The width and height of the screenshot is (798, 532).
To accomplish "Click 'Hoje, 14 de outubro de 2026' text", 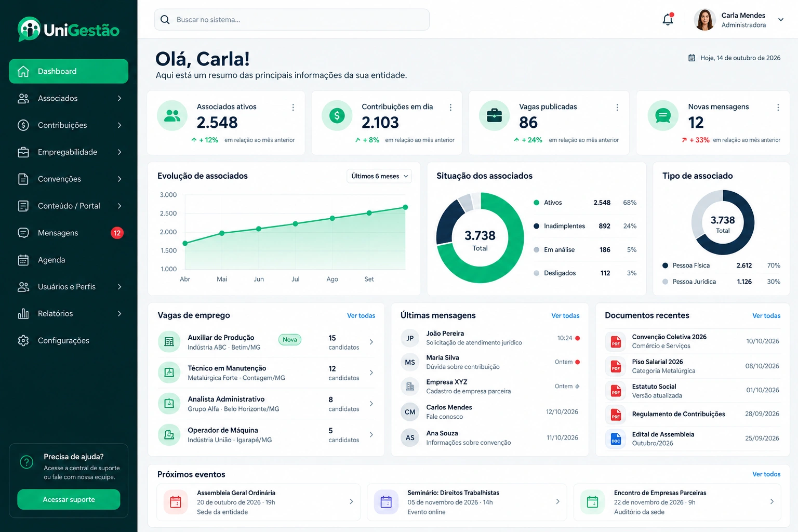I will pos(740,58).
